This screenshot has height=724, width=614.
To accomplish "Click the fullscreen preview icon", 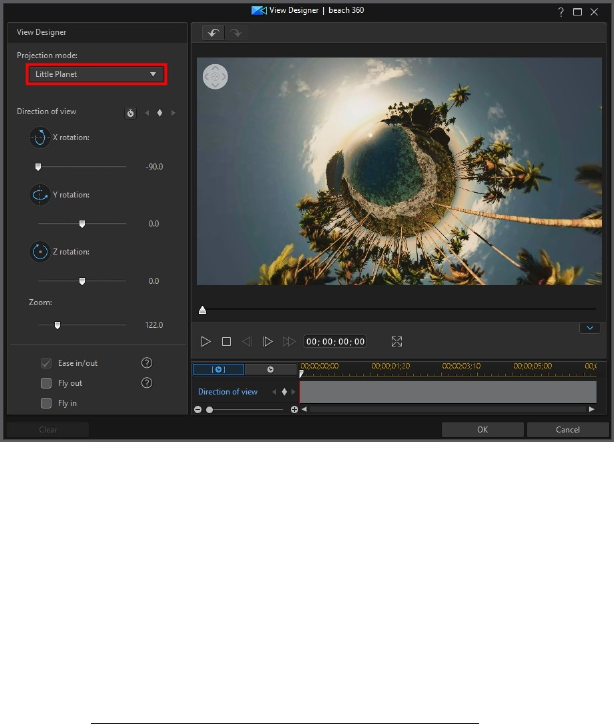I will (x=397, y=342).
